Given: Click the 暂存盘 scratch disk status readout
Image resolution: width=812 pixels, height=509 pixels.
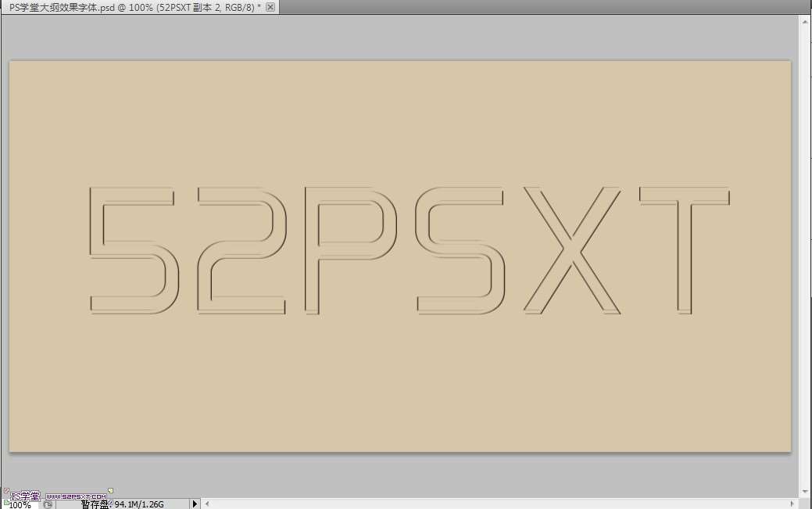Looking at the screenshot, I should coord(123,504).
